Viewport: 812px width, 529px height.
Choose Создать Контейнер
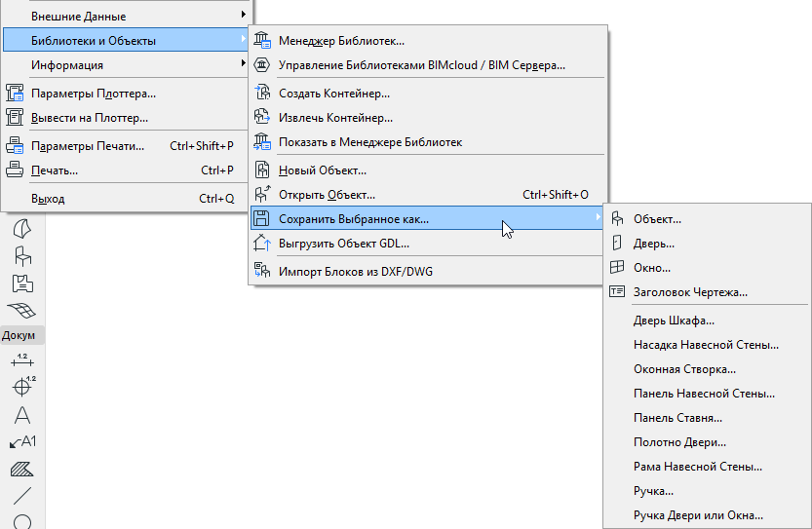point(427,94)
